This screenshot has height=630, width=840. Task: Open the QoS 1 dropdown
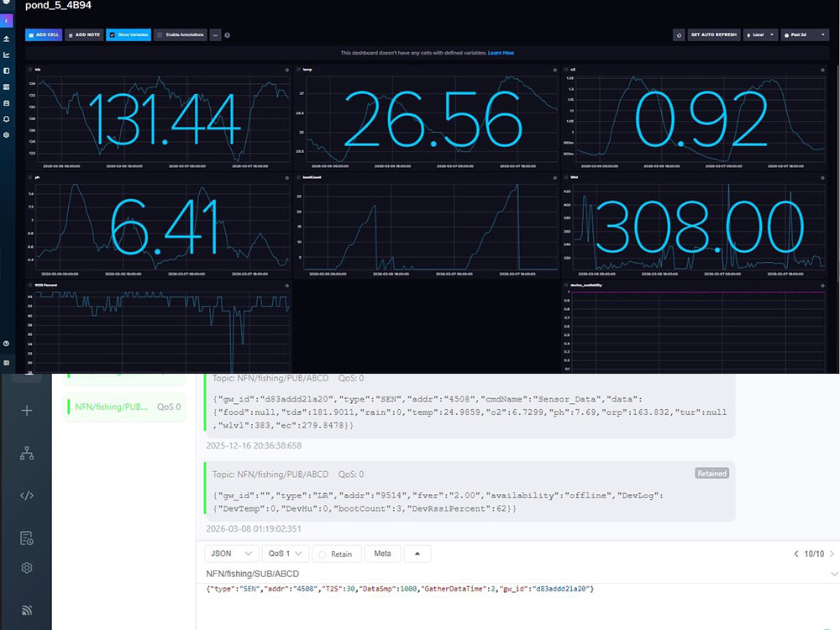286,554
